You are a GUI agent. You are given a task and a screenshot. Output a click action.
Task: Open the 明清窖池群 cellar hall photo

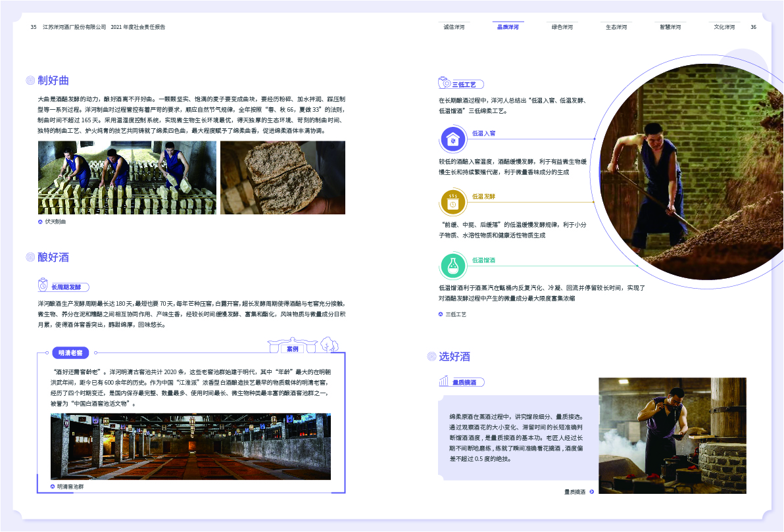191,447
